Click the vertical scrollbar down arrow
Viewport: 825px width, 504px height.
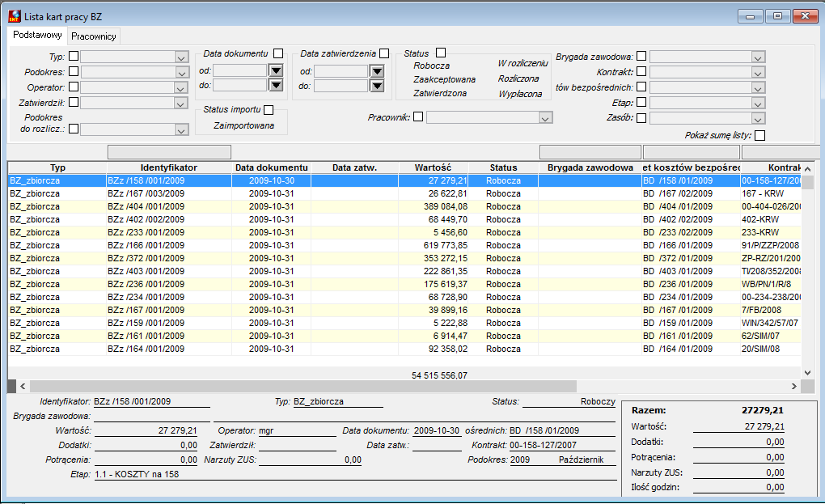pos(808,372)
